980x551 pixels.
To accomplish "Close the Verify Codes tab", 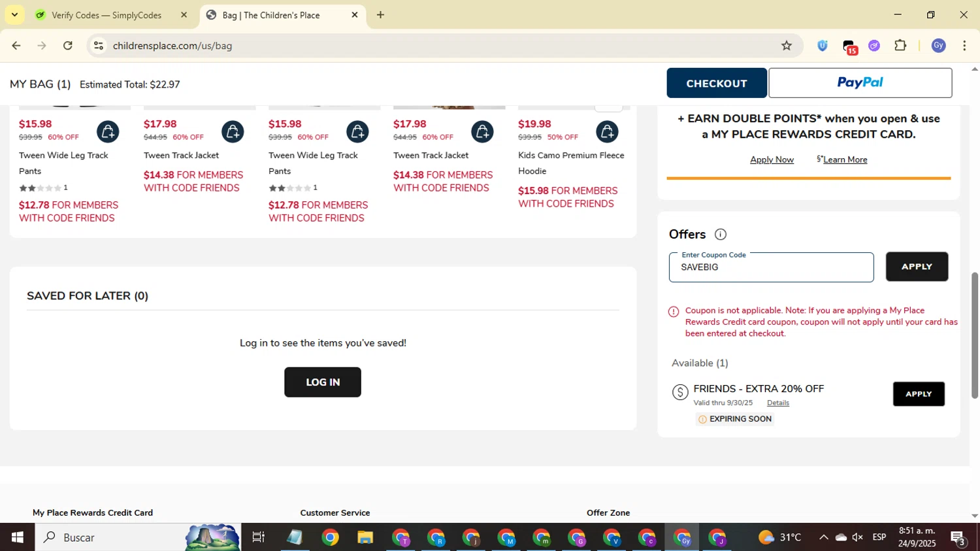I will [x=184, y=15].
